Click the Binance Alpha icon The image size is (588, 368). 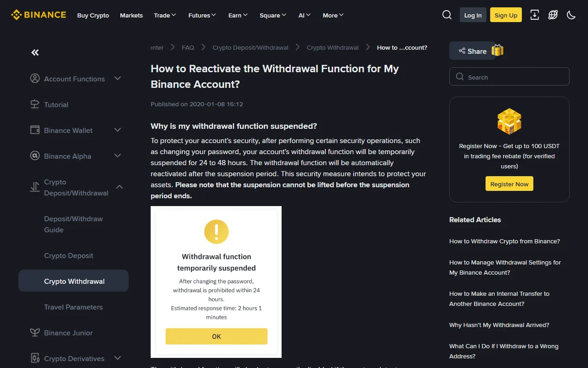[x=35, y=156]
